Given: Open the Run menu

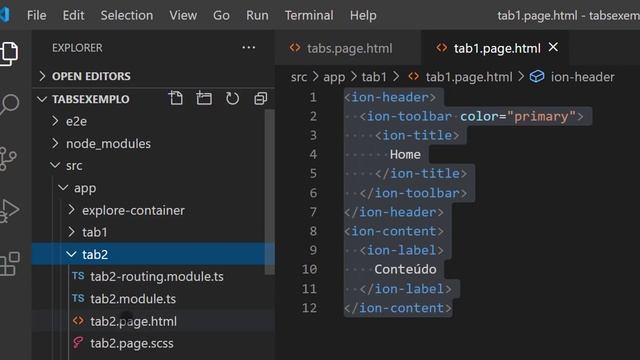Looking at the screenshot, I should tap(258, 15).
